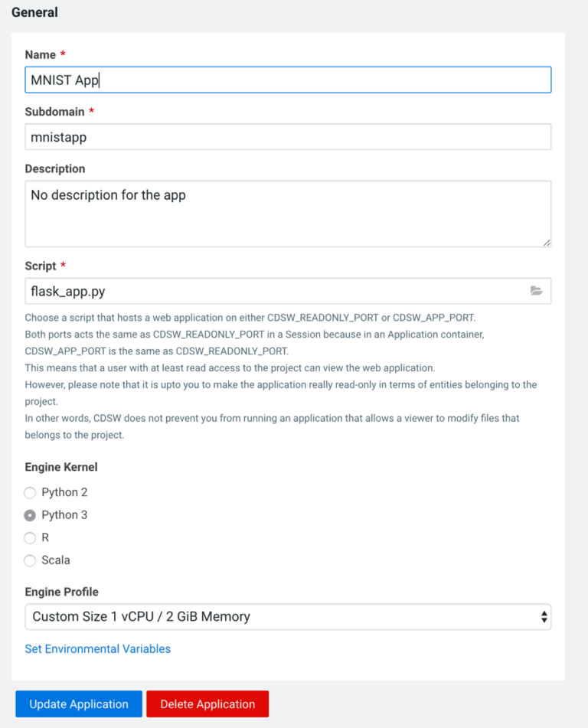This screenshot has width=588, height=728.
Task: Open Set Environmental Variables
Action: (97, 648)
